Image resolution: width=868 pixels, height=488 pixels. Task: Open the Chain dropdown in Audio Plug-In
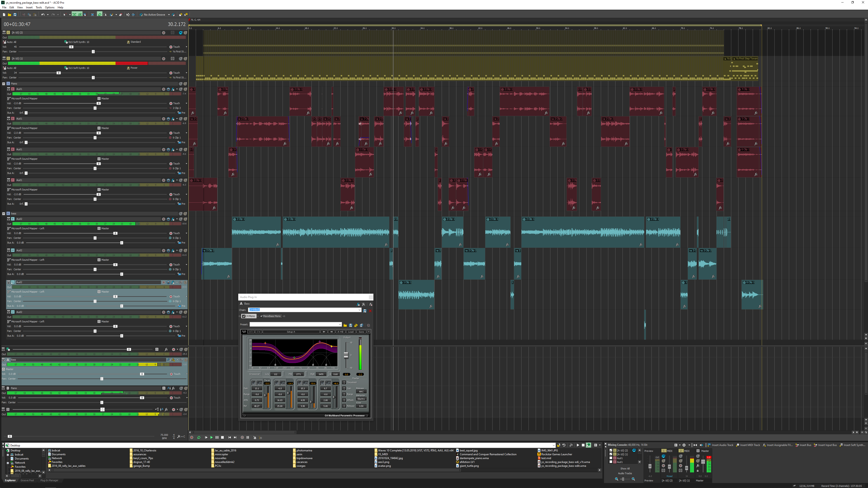coord(360,310)
